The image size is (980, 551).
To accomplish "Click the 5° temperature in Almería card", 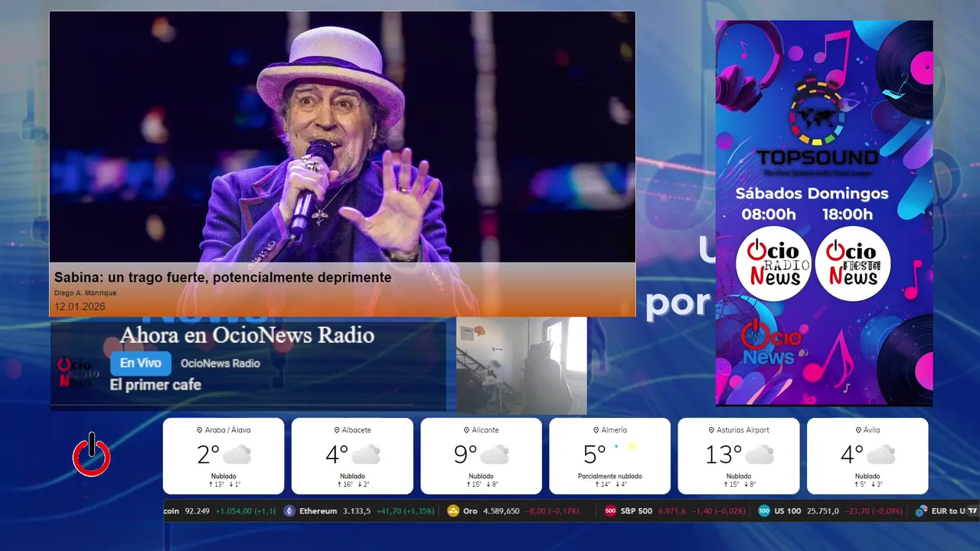I will tap(594, 455).
